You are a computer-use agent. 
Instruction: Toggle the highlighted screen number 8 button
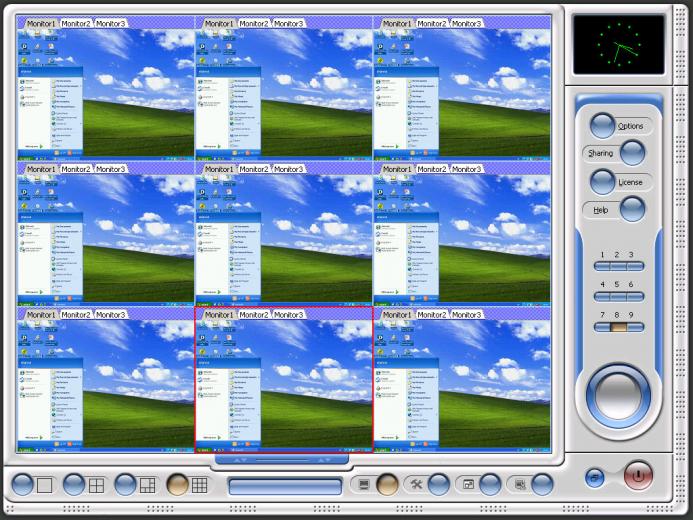(618, 327)
